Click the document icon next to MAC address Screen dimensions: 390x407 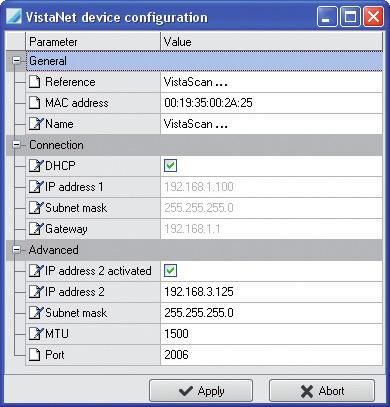34,103
